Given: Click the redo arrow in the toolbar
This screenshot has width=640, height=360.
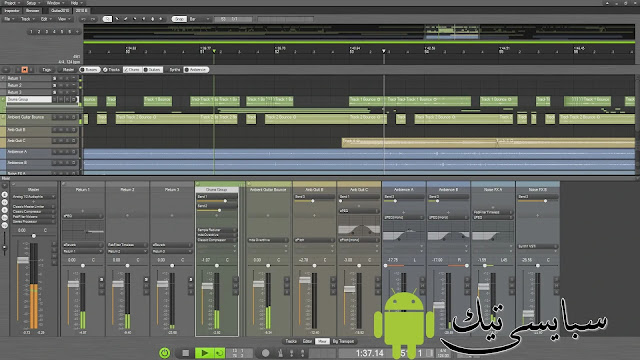Looking at the screenshot, I should coord(93,19).
